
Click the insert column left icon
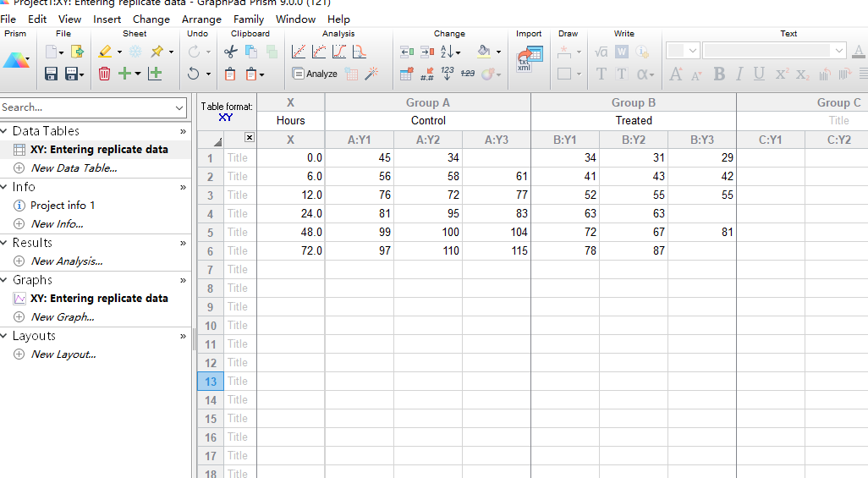pyautogui.click(x=407, y=52)
